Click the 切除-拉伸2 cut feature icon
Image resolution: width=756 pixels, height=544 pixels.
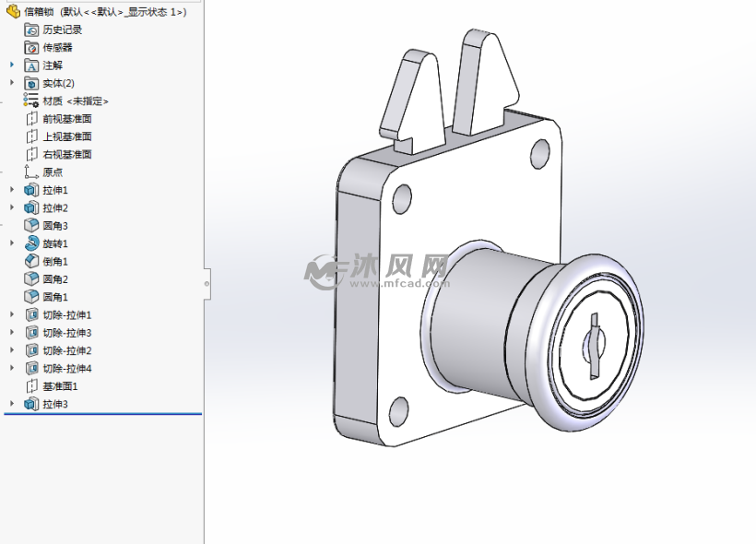coord(31,350)
